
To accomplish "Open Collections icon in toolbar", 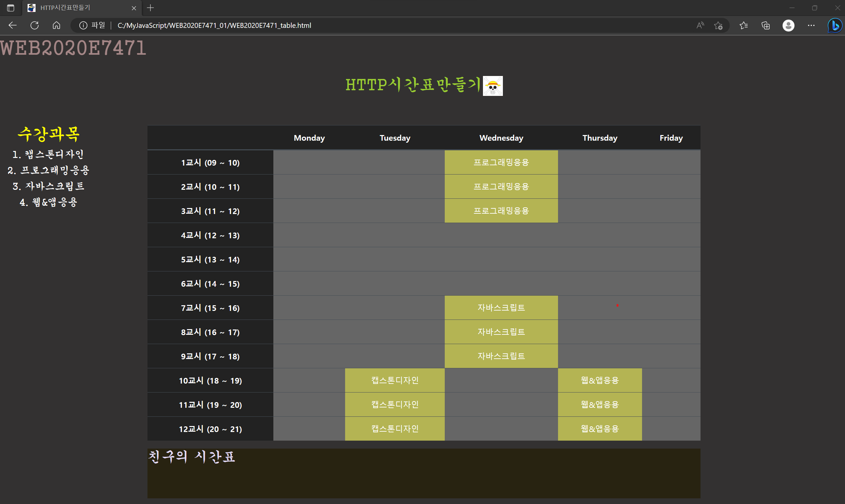I will tap(766, 26).
